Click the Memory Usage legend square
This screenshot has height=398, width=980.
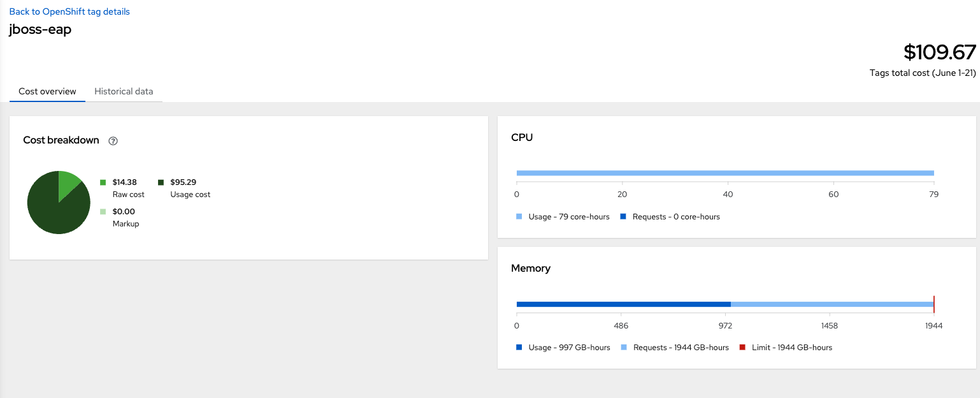(520, 348)
